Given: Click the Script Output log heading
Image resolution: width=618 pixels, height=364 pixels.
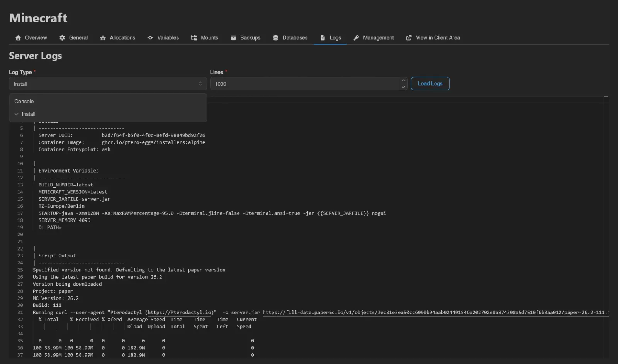Looking at the screenshot, I should [57, 256].
